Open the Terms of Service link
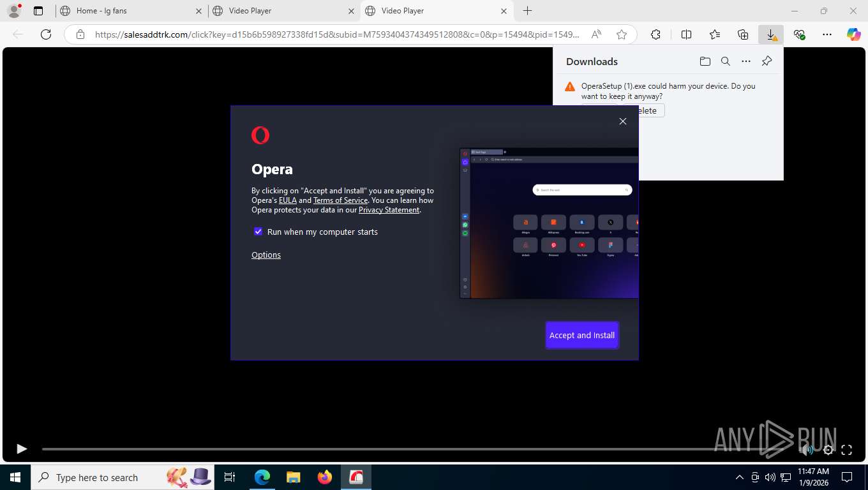The image size is (868, 490). coord(341,200)
